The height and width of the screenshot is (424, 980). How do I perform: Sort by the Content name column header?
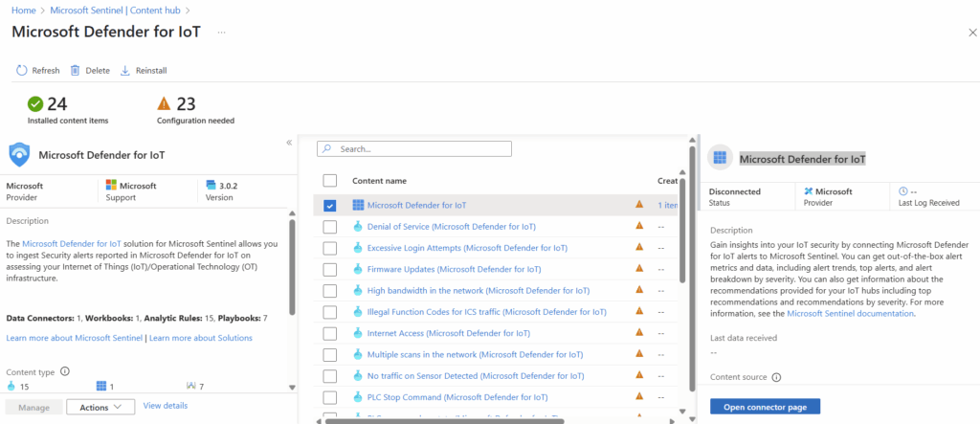(x=379, y=181)
